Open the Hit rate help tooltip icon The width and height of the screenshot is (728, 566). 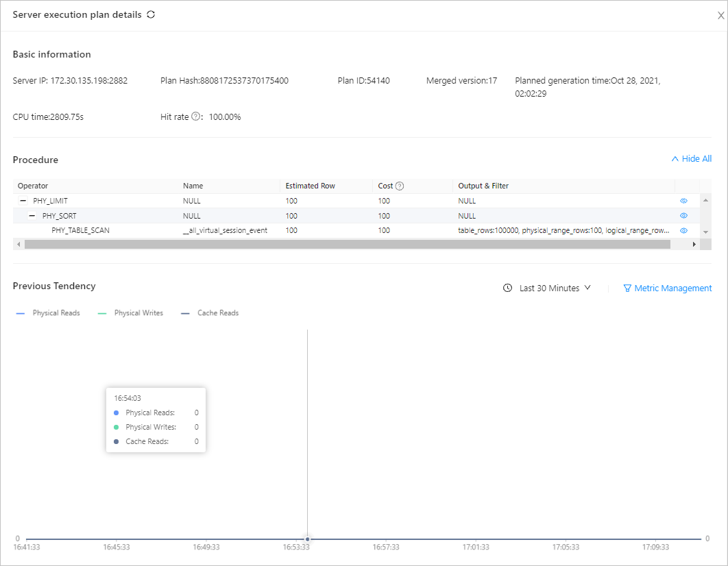196,116
